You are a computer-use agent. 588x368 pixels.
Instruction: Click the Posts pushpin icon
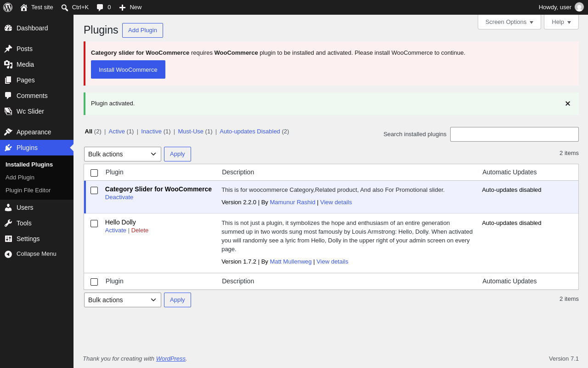[8, 49]
